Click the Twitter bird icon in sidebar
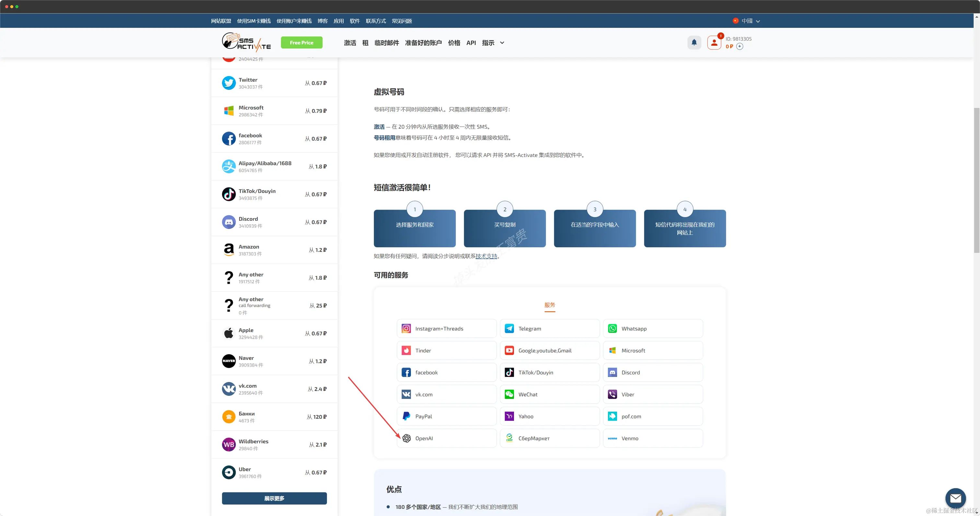This screenshot has width=980, height=516. [x=229, y=83]
